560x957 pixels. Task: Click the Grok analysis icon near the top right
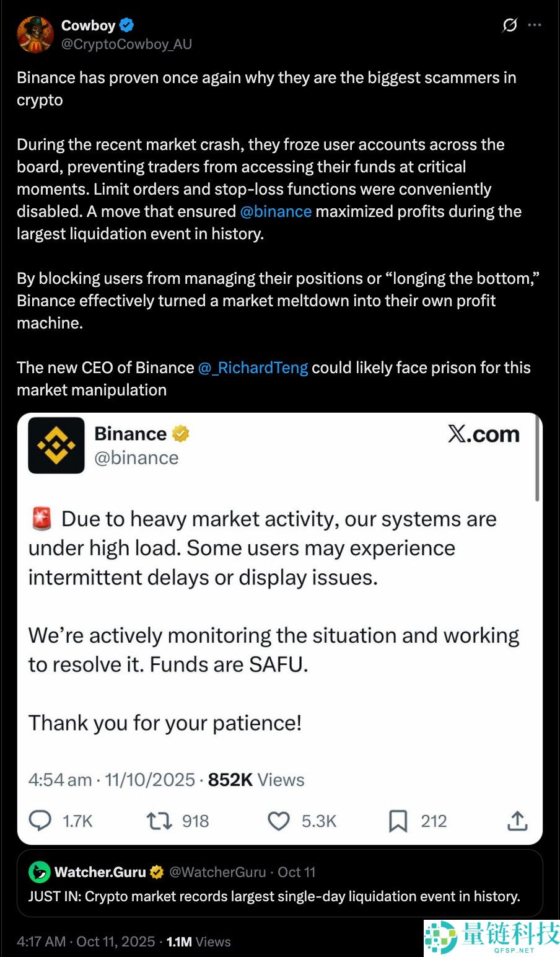point(509,25)
